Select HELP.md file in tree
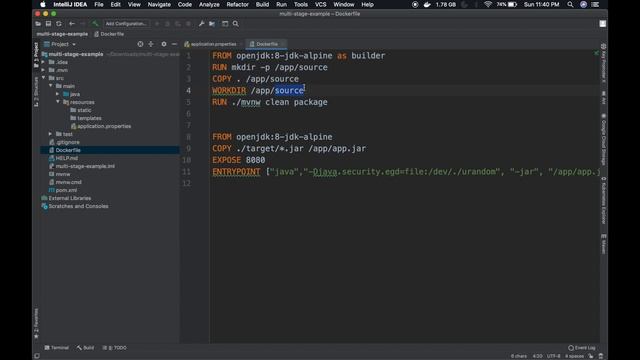 (67, 158)
